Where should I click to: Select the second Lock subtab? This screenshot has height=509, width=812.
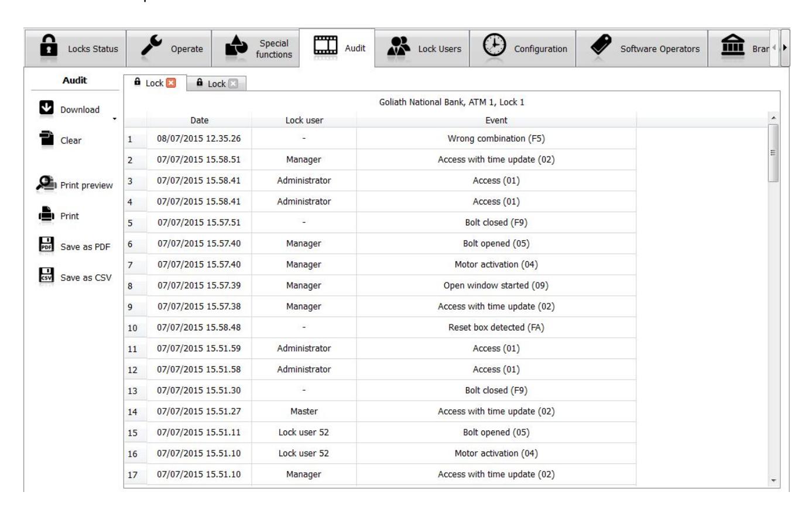click(x=216, y=83)
